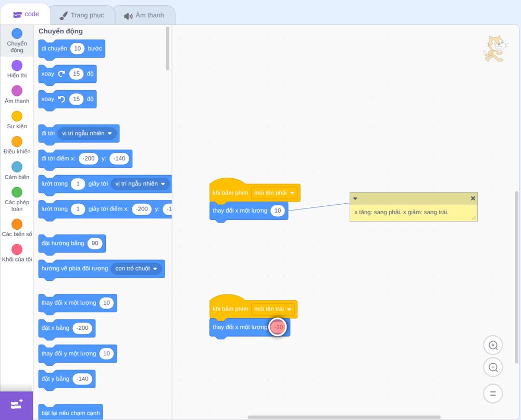Switch to the Trang phục tab
The image size is (521, 420).
point(82,15)
